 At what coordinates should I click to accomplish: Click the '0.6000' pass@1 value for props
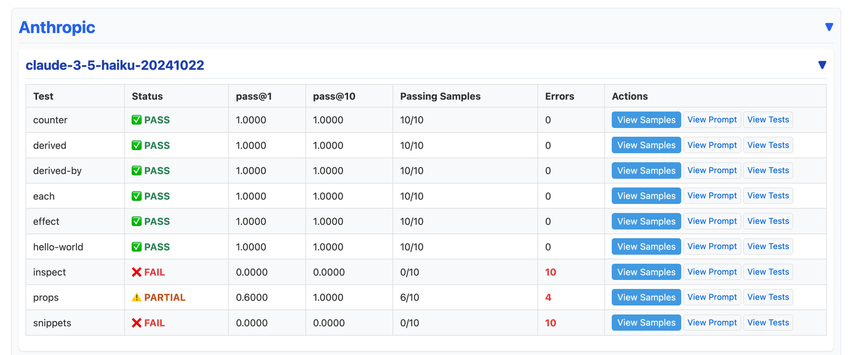point(252,298)
